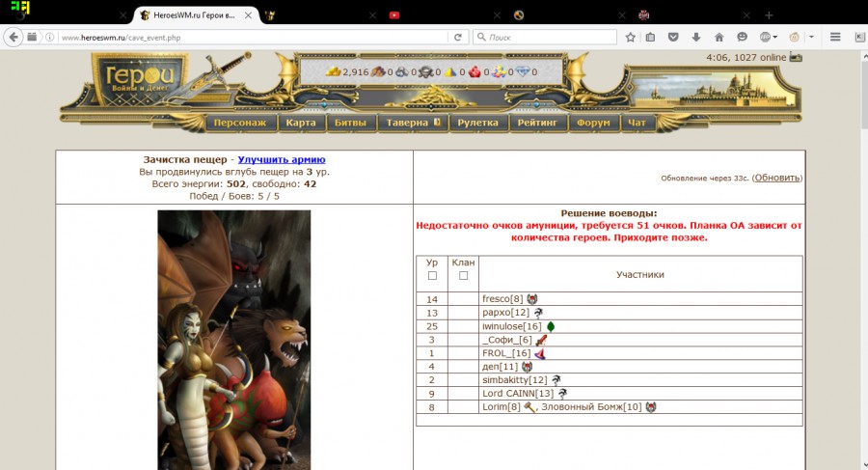
Task: Open player iwinulose[16] profile
Action: [511, 326]
